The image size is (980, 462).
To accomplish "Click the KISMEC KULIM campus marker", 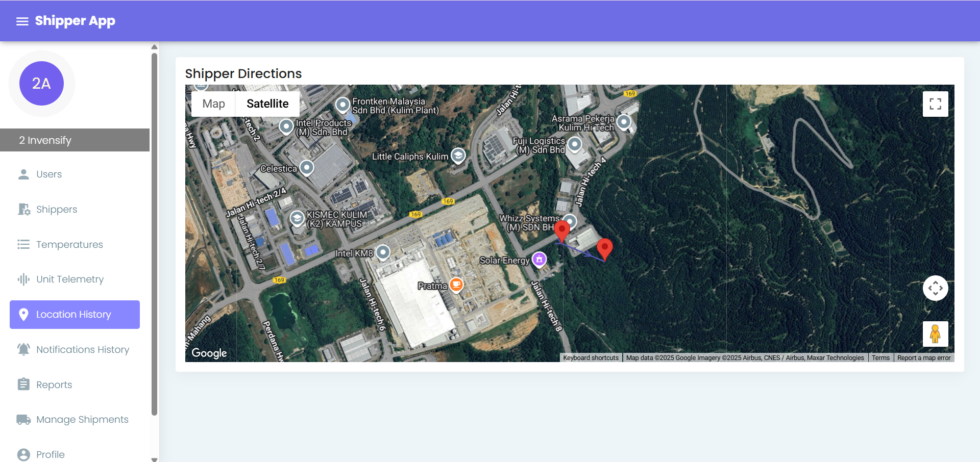I will [297, 219].
